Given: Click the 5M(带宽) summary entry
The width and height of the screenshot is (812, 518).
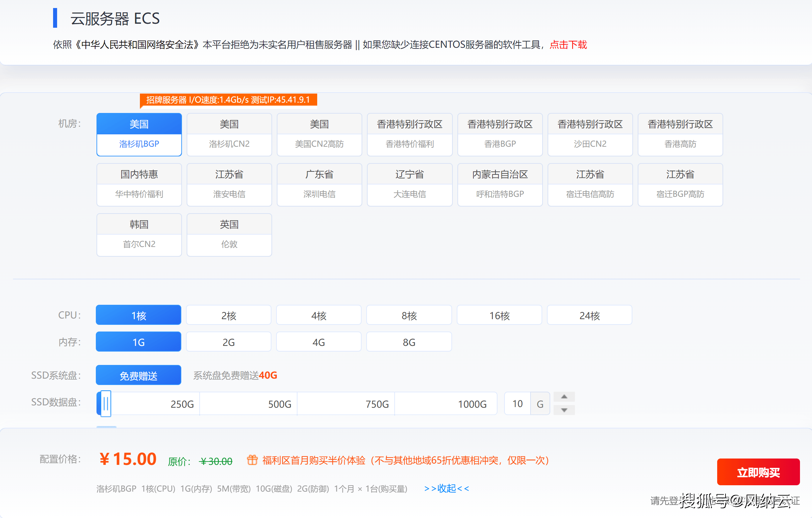Looking at the screenshot, I should pos(234,489).
